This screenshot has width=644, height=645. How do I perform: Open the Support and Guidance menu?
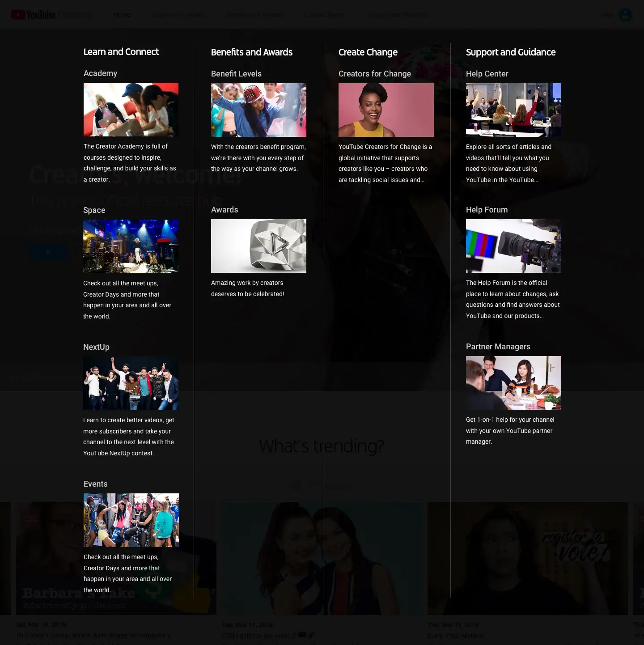(x=398, y=15)
